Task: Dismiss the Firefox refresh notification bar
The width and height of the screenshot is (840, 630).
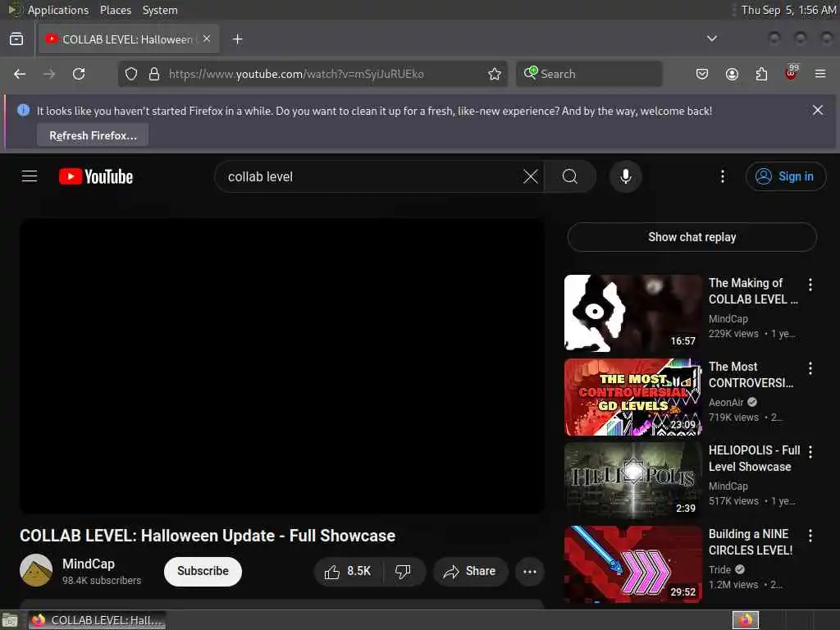Action: pos(818,111)
